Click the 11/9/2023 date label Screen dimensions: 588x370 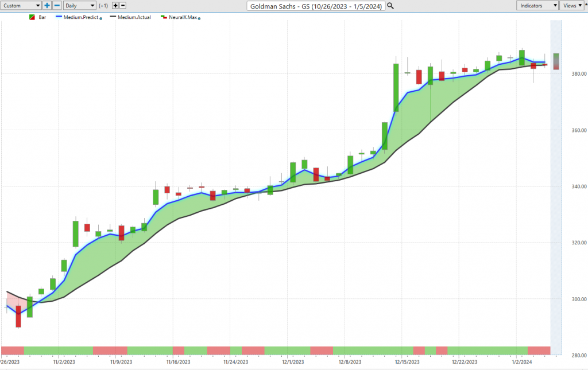(x=121, y=362)
